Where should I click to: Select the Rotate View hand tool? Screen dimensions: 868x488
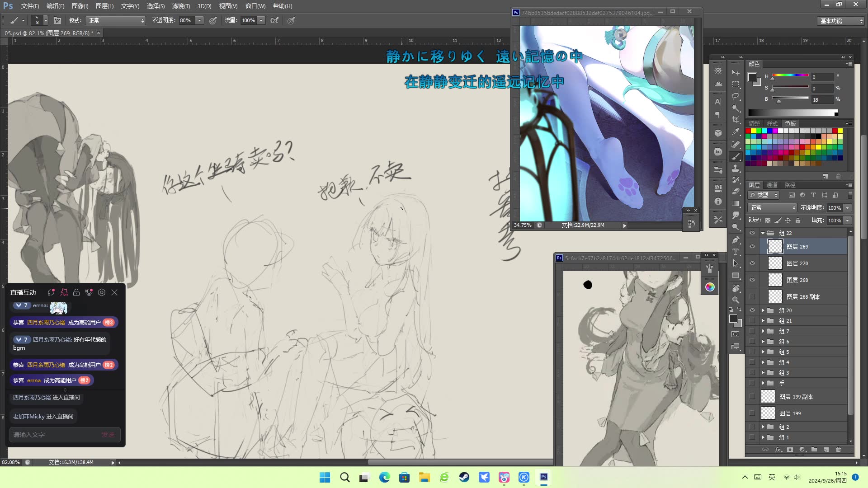[736, 288]
